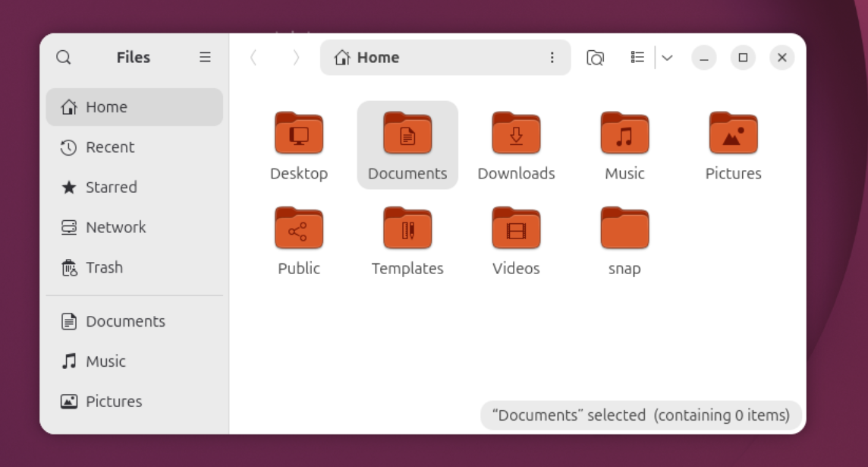
Task: Open Starred in the sidebar
Action: pos(134,188)
